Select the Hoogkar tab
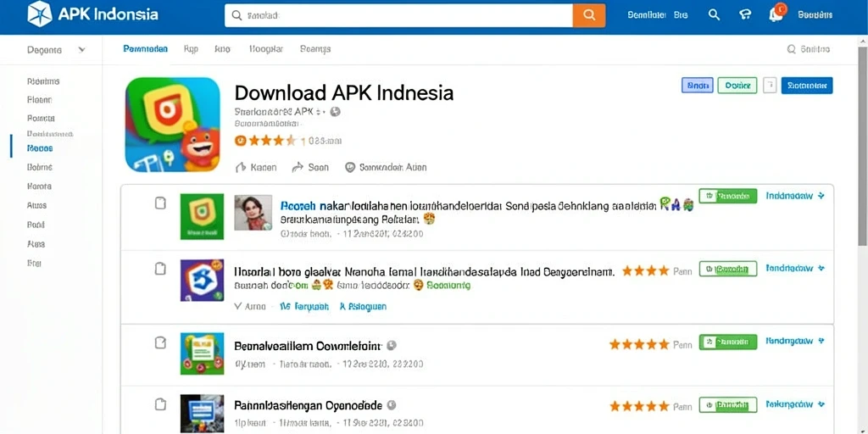This screenshot has height=434, width=868. (x=266, y=48)
